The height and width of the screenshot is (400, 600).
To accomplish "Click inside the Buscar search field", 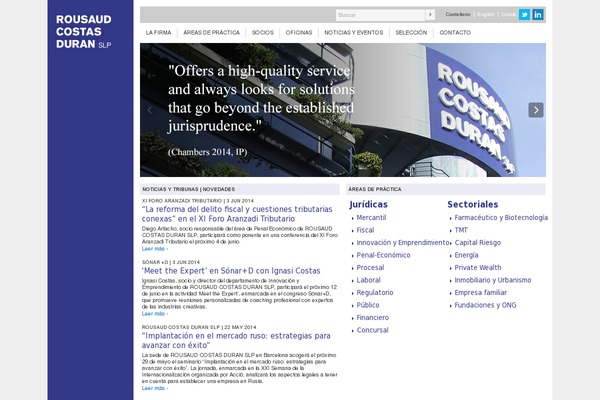I will pyautogui.click(x=380, y=15).
